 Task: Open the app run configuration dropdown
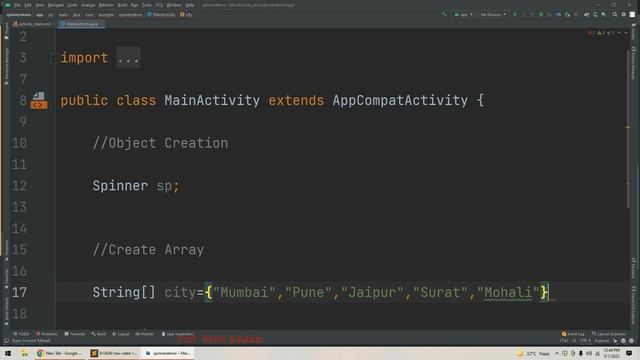coord(463,14)
